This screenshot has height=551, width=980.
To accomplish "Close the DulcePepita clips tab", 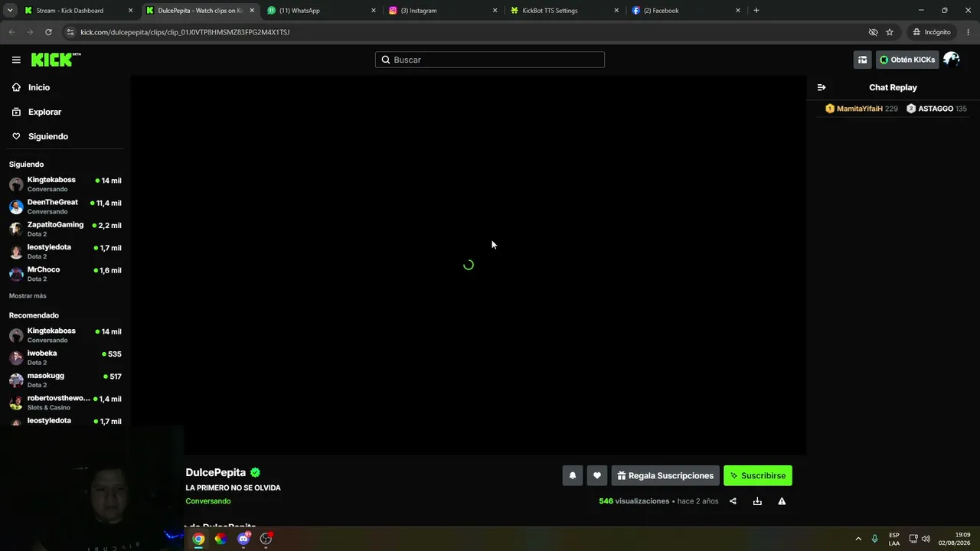I will 252,11.
